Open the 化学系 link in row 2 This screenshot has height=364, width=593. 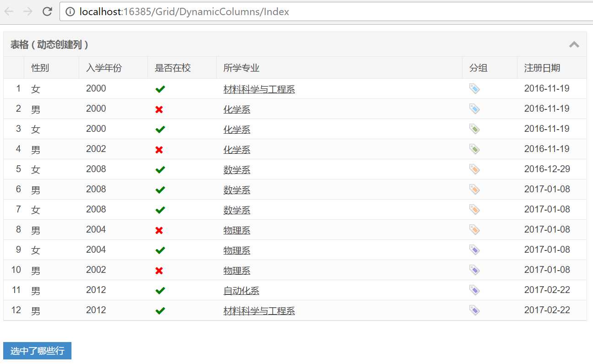click(x=237, y=109)
